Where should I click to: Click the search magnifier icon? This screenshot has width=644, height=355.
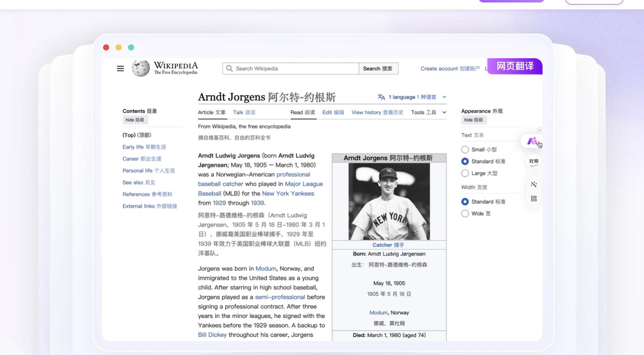pos(230,68)
